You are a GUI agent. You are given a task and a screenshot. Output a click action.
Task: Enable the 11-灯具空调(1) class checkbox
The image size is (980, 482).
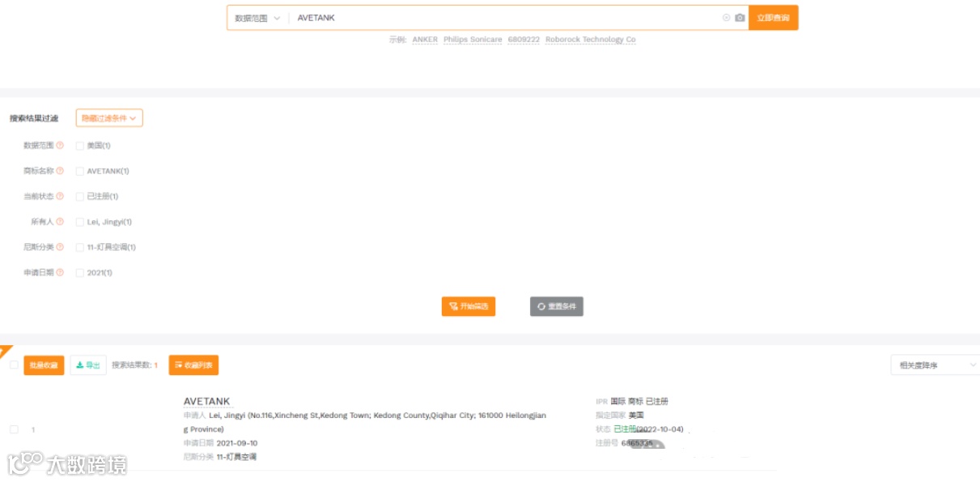coord(80,247)
